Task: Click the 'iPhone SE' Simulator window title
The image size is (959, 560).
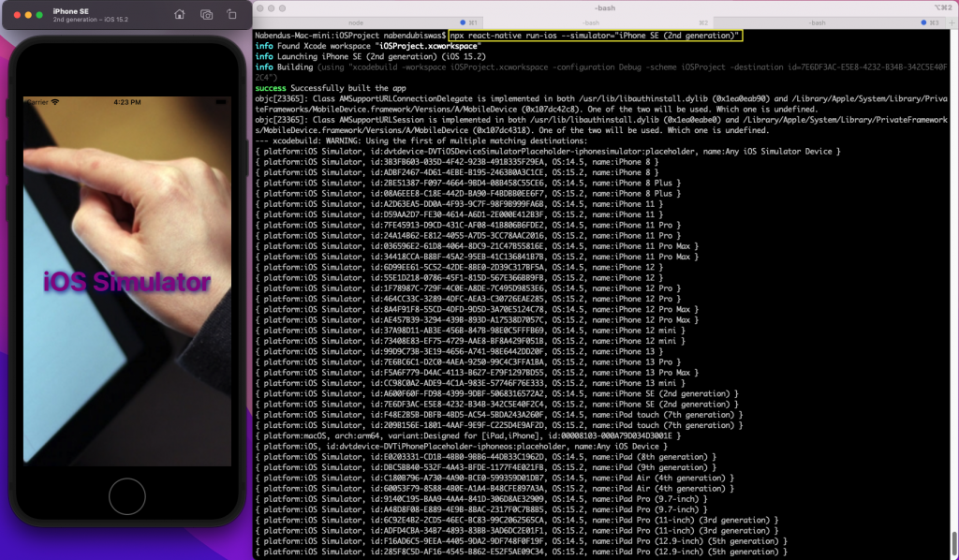Action: (x=71, y=11)
